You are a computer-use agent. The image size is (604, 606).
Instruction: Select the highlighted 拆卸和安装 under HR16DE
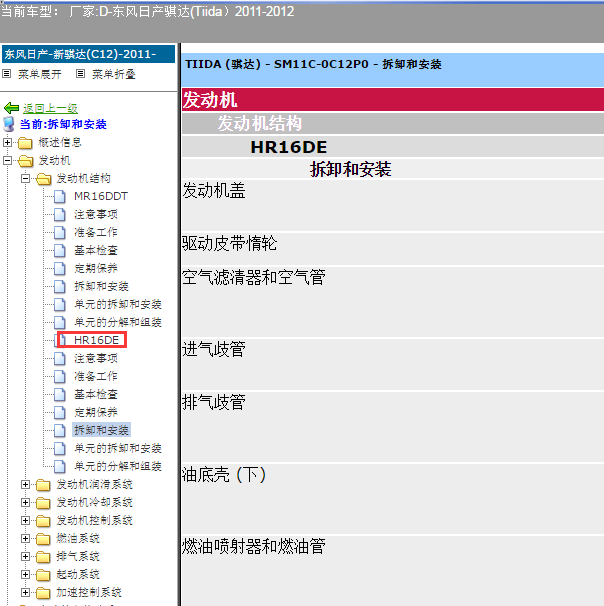pyautogui.click(x=101, y=430)
